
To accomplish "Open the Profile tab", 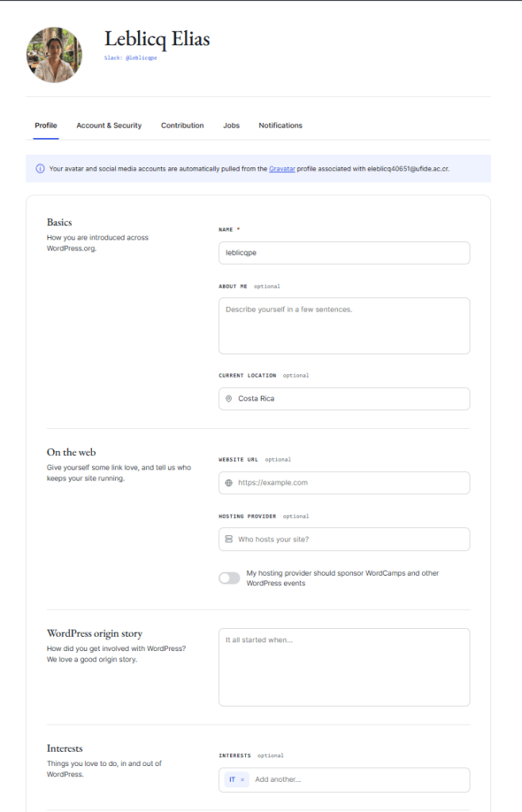I will (x=46, y=125).
